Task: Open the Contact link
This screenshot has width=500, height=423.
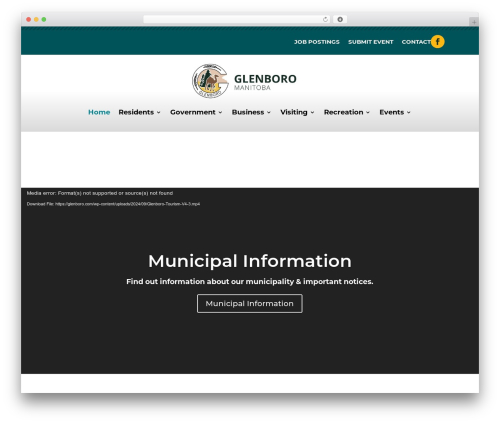Action: 416,42
